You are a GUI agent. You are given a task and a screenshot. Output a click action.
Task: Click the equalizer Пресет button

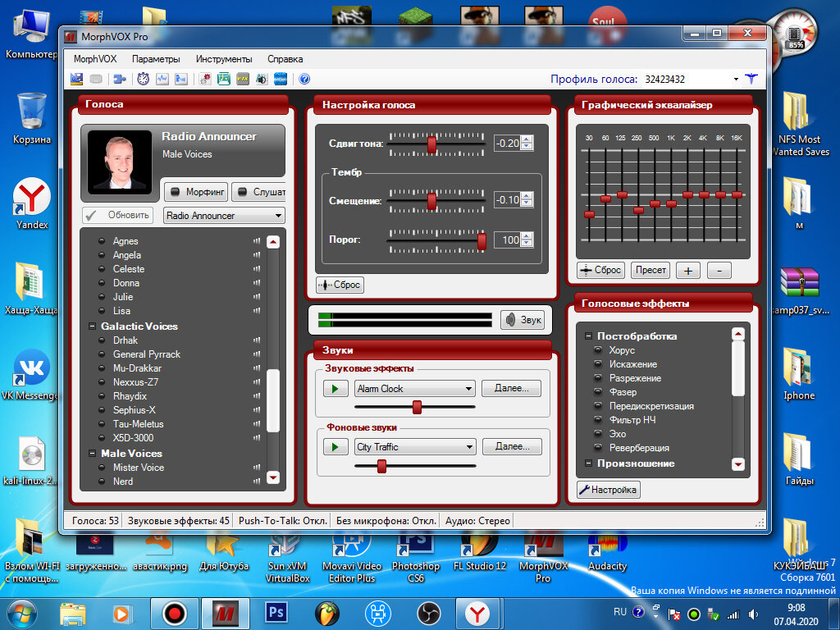coord(651,270)
